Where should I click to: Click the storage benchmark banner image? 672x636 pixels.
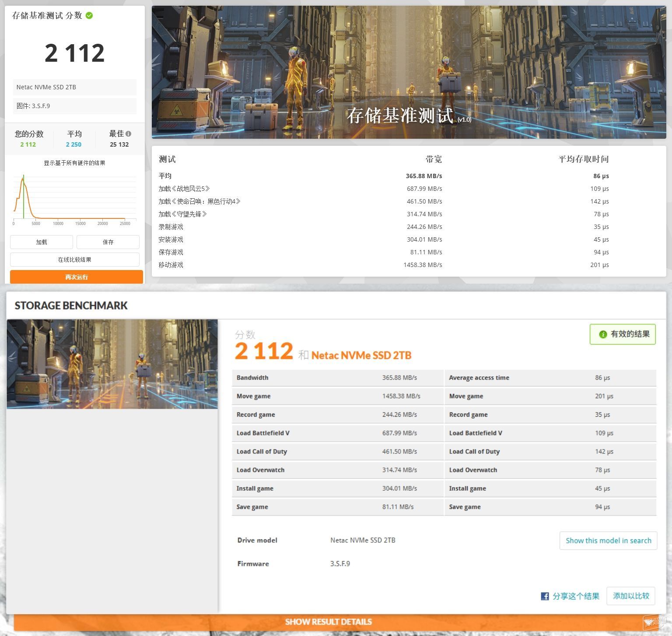[409, 72]
